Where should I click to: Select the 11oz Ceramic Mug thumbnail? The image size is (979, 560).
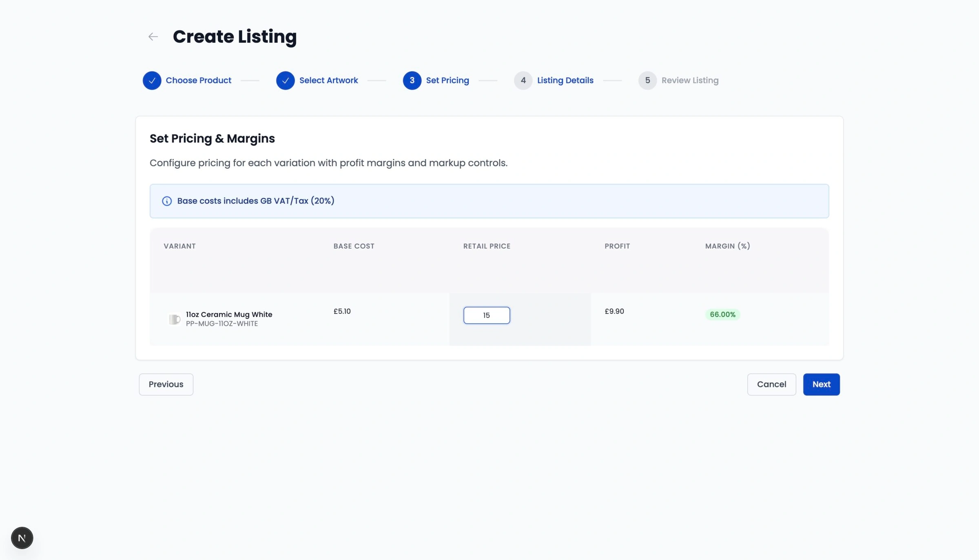175,319
